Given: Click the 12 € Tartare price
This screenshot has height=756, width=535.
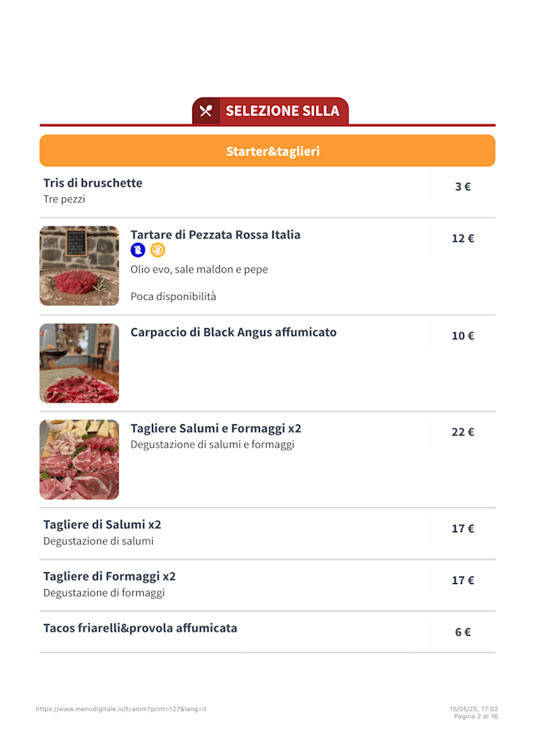Looking at the screenshot, I should (463, 239).
